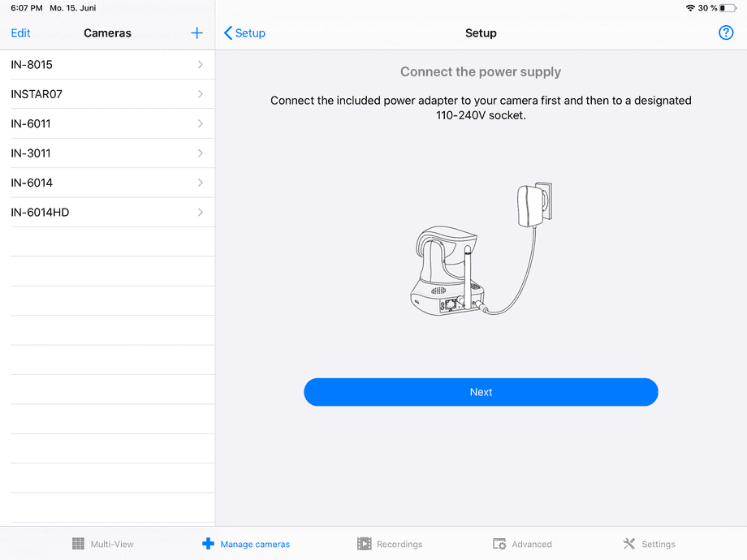
Task: Open the IN-6014 camera entry
Action: pos(106,183)
